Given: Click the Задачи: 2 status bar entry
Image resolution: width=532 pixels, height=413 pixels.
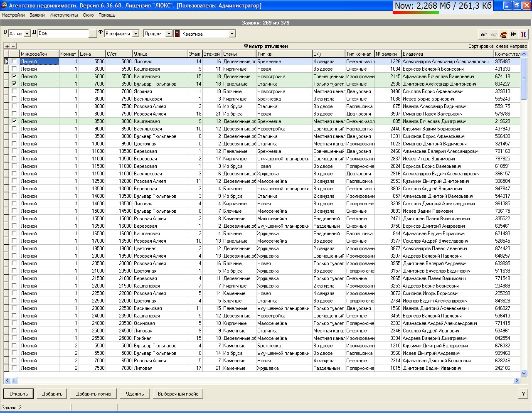Looking at the screenshot, I should click(12, 408).
